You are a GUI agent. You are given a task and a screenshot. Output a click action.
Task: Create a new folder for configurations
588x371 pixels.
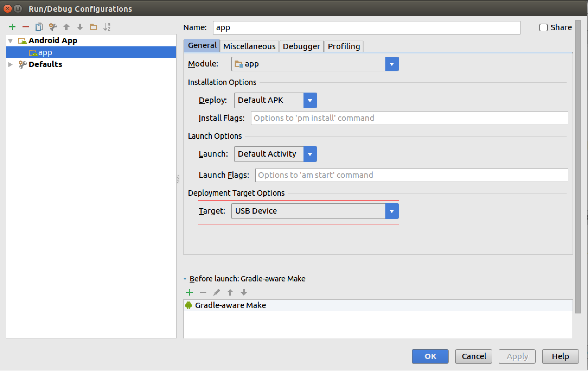tap(94, 27)
